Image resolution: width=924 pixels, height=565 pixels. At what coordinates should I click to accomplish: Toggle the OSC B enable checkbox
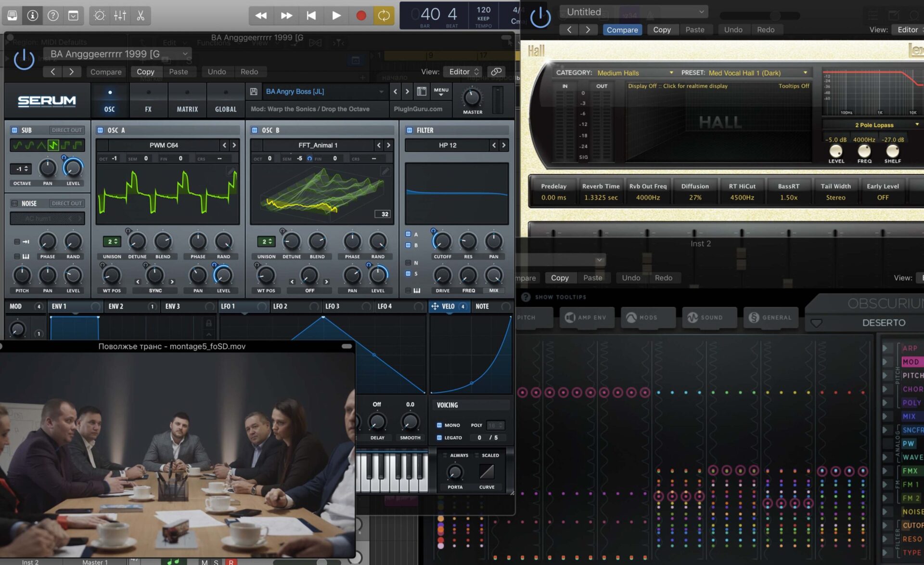pyautogui.click(x=255, y=130)
